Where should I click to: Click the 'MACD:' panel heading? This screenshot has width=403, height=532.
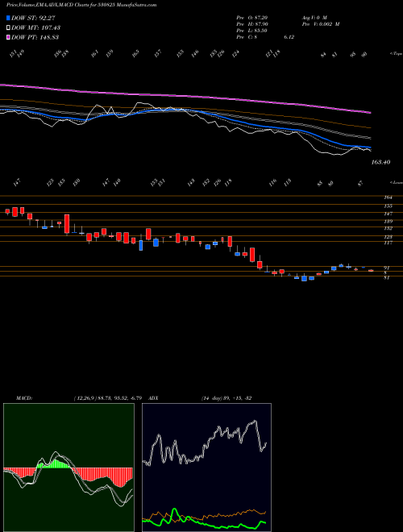(24, 398)
